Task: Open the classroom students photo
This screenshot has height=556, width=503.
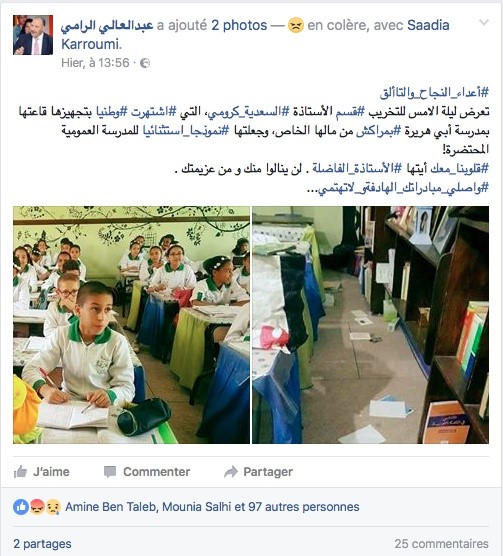Action: point(132,325)
